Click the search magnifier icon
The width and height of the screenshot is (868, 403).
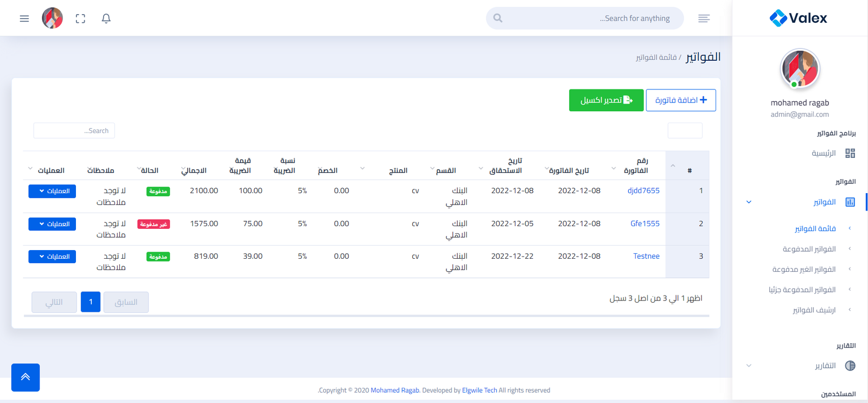(498, 18)
